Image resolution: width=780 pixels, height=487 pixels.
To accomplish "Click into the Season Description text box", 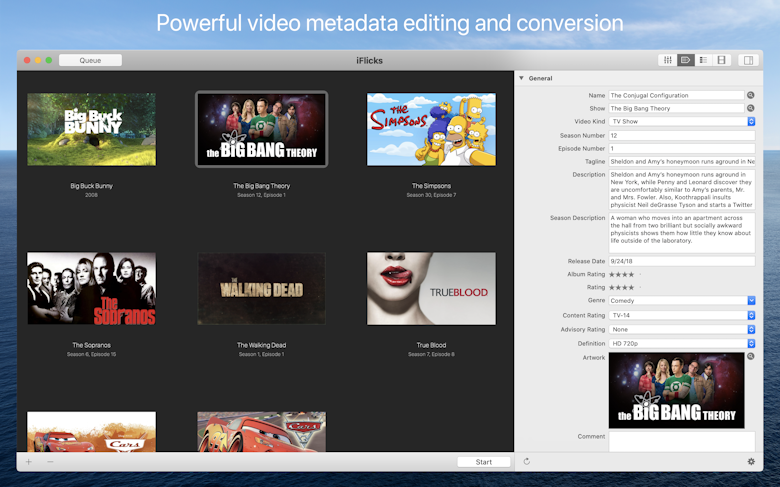I will [682, 233].
